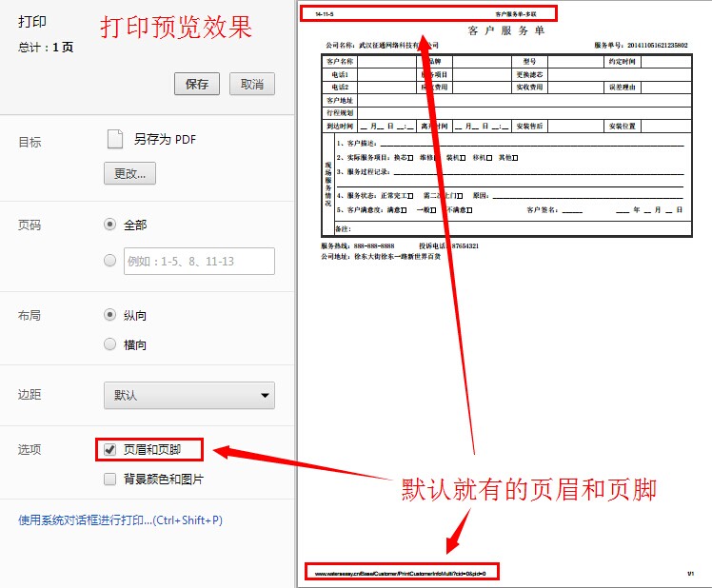Image resolution: width=712 pixels, height=588 pixels.
Task: Click the 客户服务单 title in the preview
Action: pyautogui.click(x=506, y=31)
